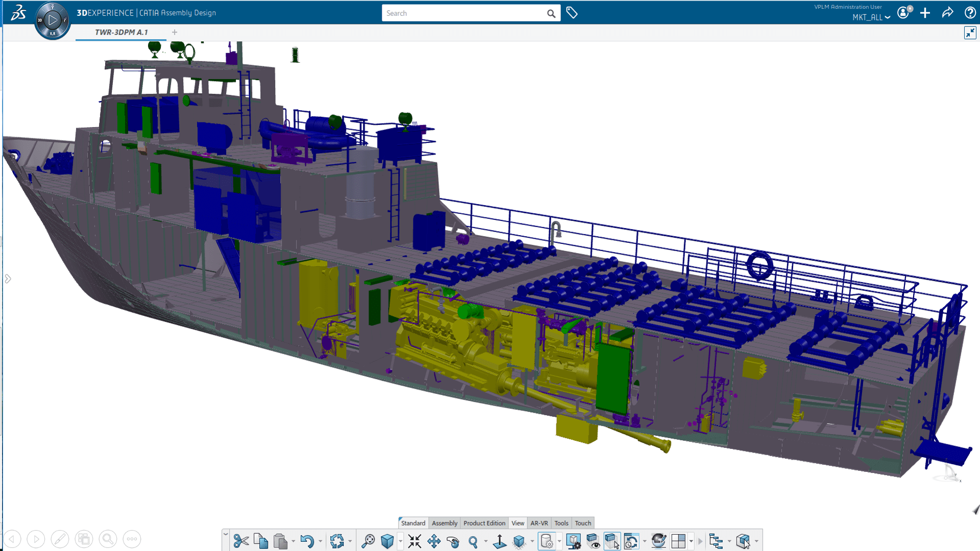The width and height of the screenshot is (980, 551).
Task: Click the Cut scissors icon
Action: [241, 541]
